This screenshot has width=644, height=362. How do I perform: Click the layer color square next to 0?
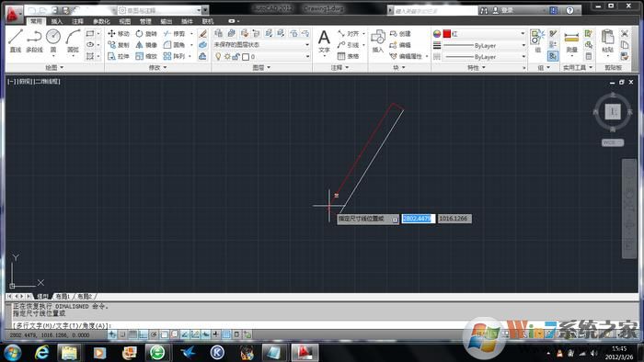[x=246, y=57]
